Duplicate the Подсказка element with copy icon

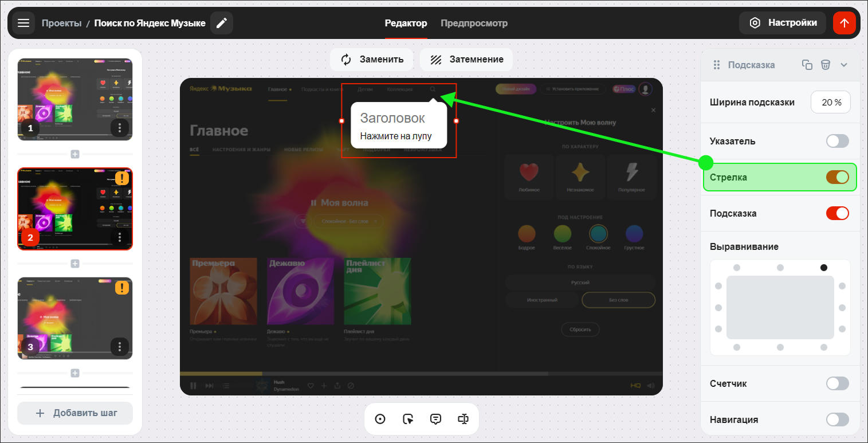[807, 65]
